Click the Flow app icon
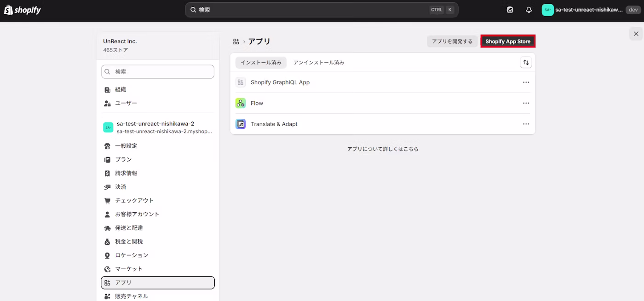The height and width of the screenshot is (301, 644). point(241,103)
